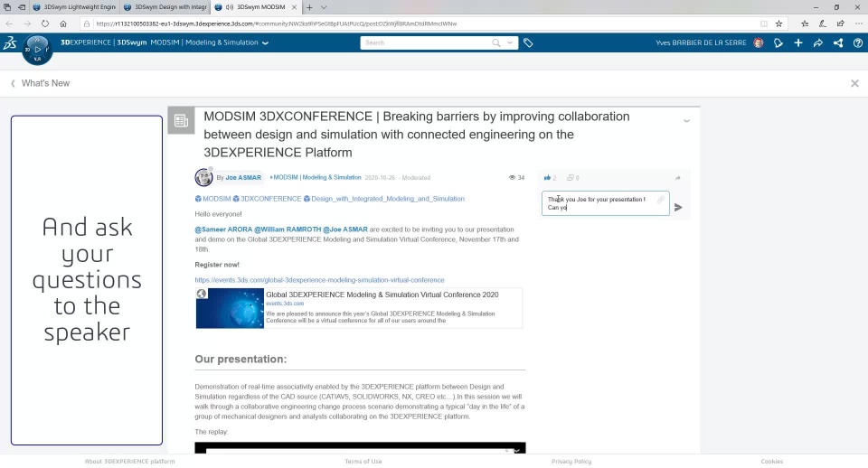Viewport: 868px width, 468px height.
Task: Reload the page with refresh icon
Action: [45, 23]
